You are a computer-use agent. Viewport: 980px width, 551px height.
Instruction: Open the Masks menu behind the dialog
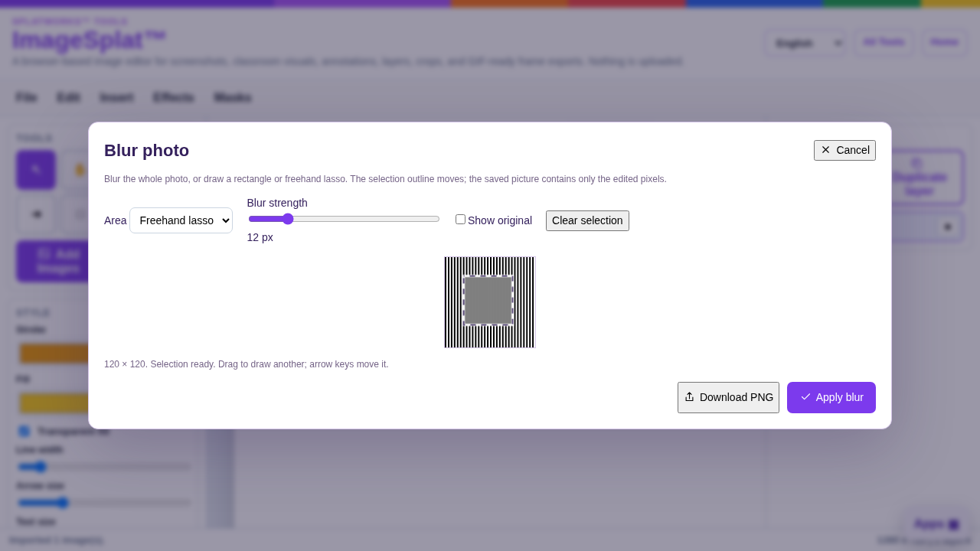coord(233,97)
